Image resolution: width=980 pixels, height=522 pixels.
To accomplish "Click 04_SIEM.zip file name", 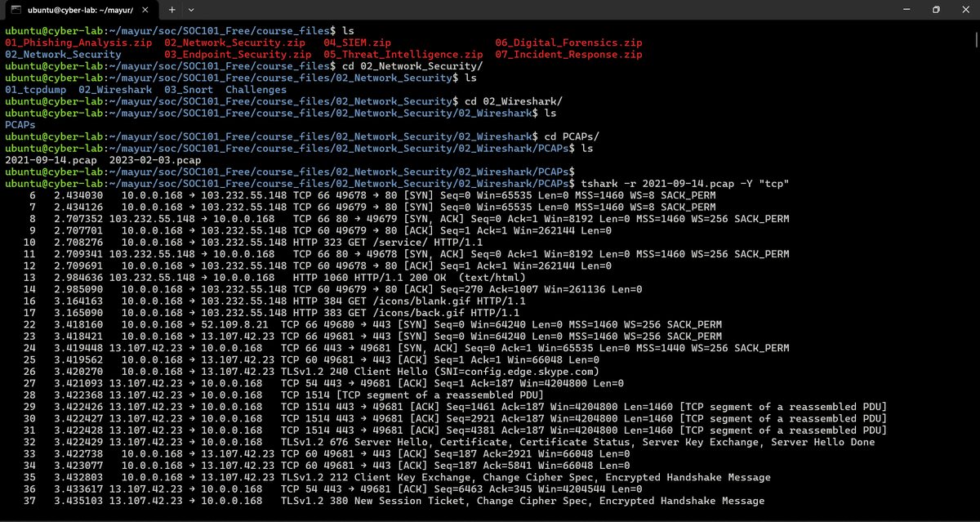I will point(357,42).
